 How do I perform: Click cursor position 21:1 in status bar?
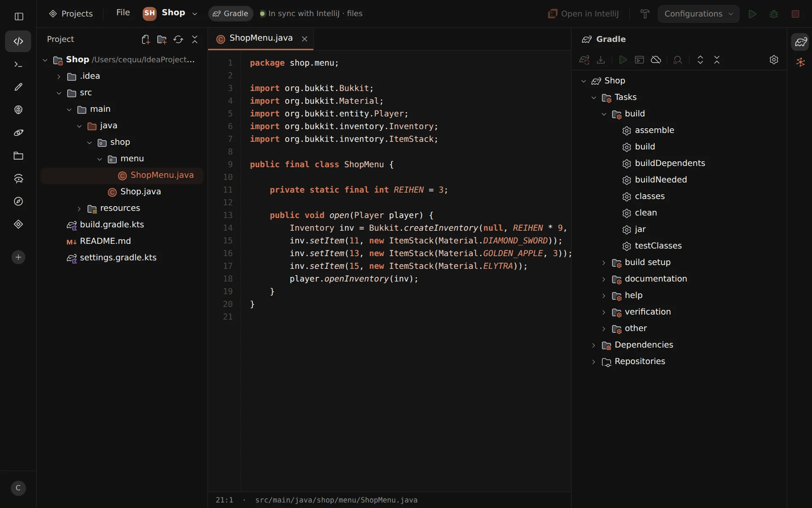pyautogui.click(x=224, y=500)
